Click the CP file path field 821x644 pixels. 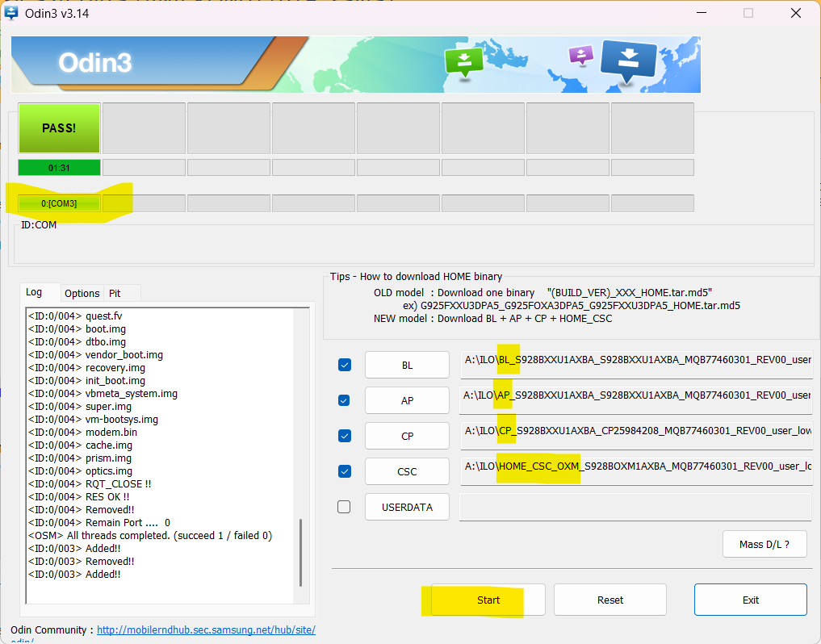[x=636, y=436]
